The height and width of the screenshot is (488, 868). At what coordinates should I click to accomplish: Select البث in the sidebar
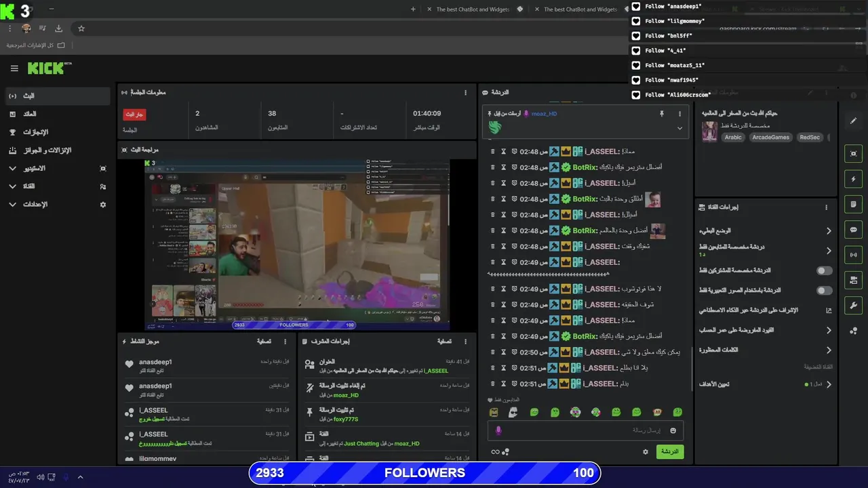point(58,96)
